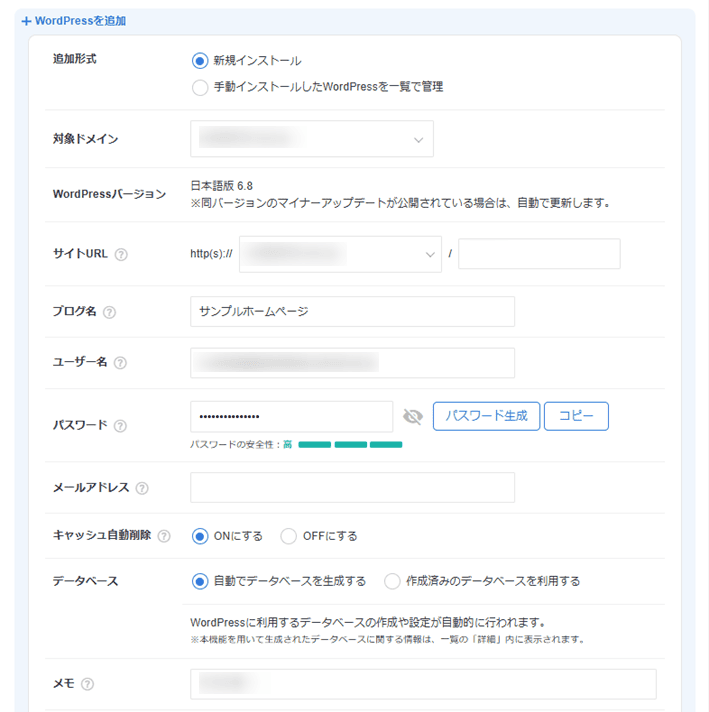Screen dimensions: 709x712
Task: Open the 対象ドメイン dropdown
Action: pyautogui.click(x=312, y=139)
